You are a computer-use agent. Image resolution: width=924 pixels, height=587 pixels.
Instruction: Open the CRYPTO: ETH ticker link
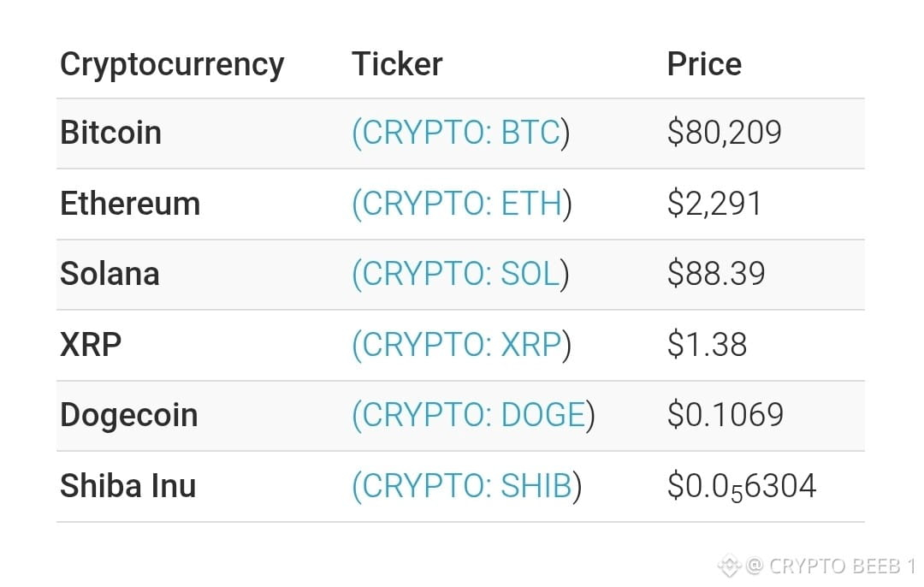click(461, 204)
